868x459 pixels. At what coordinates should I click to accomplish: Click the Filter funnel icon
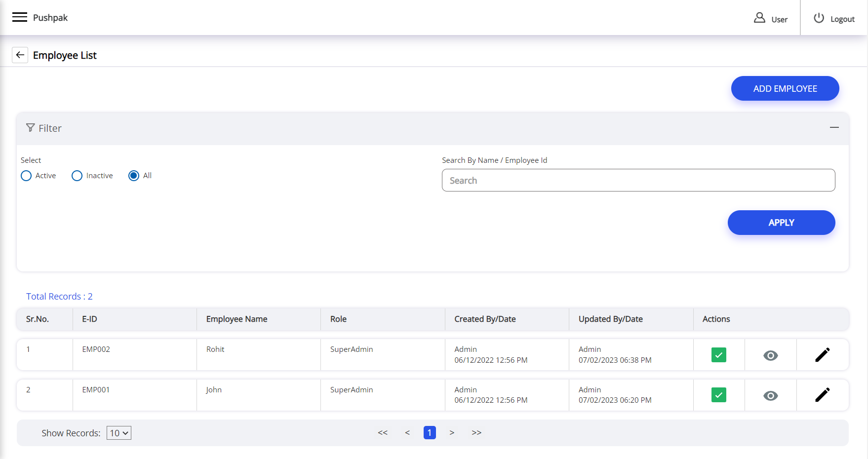31,128
